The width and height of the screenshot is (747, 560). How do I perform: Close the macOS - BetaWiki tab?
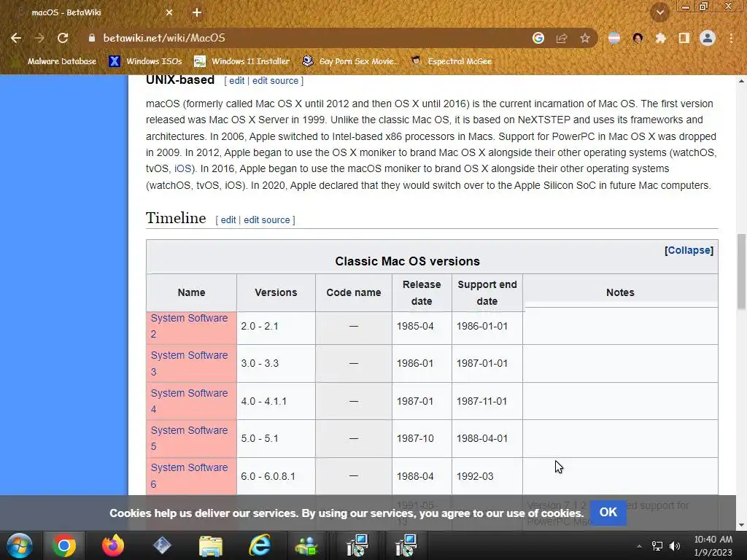[x=169, y=13]
